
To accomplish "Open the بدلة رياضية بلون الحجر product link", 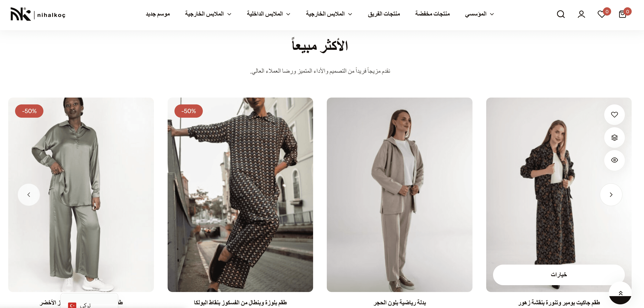I will click(x=399, y=303).
